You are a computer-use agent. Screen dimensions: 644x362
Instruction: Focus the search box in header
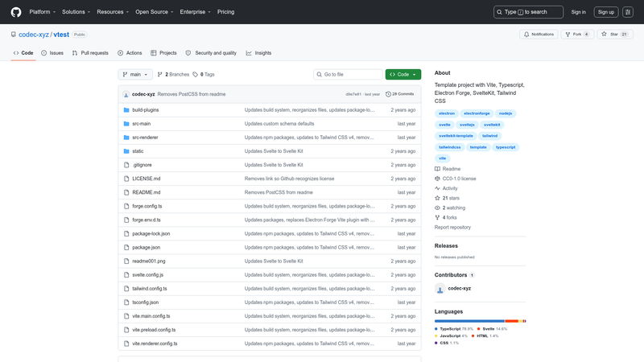point(528,12)
